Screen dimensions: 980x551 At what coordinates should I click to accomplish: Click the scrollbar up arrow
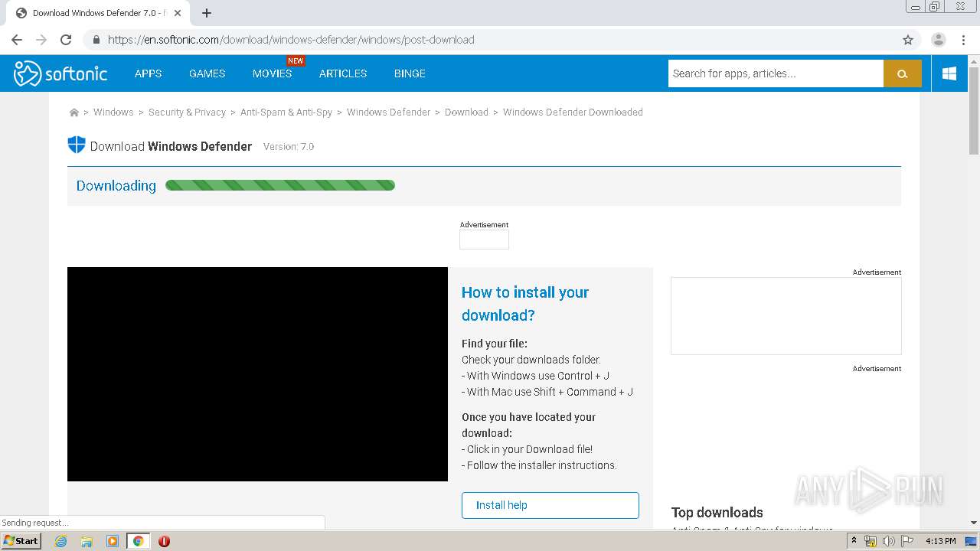tap(974, 60)
